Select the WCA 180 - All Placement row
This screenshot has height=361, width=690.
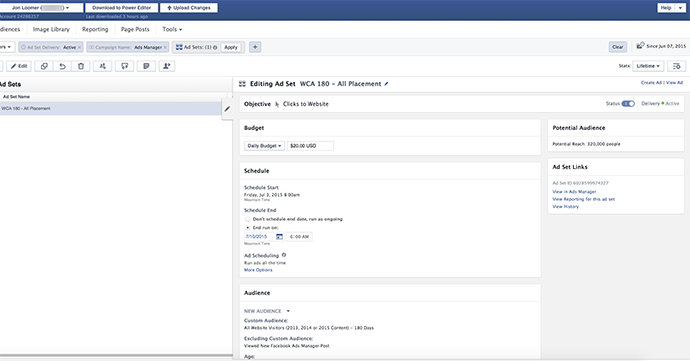pyautogui.click(x=111, y=108)
